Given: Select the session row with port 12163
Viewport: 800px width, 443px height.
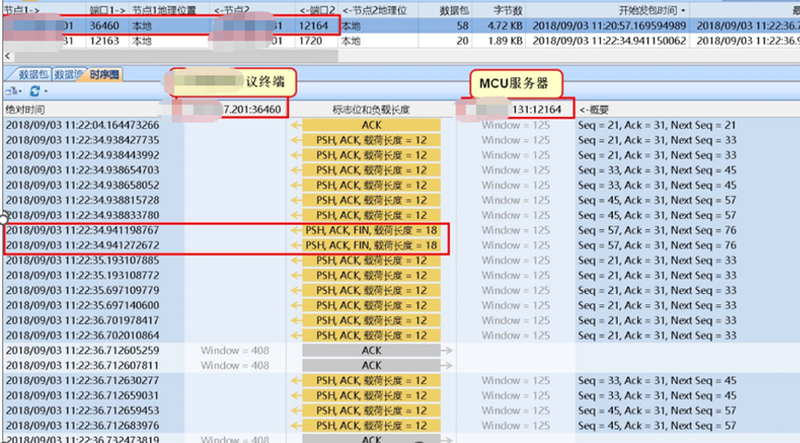Looking at the screenshot, I should click(400, 41).
